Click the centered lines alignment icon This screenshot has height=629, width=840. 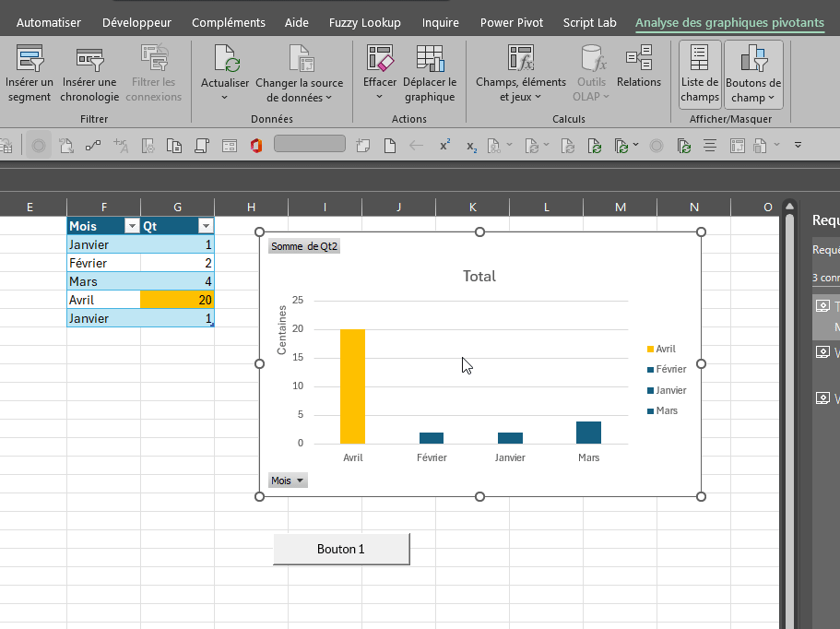click(x=710, y=146)
